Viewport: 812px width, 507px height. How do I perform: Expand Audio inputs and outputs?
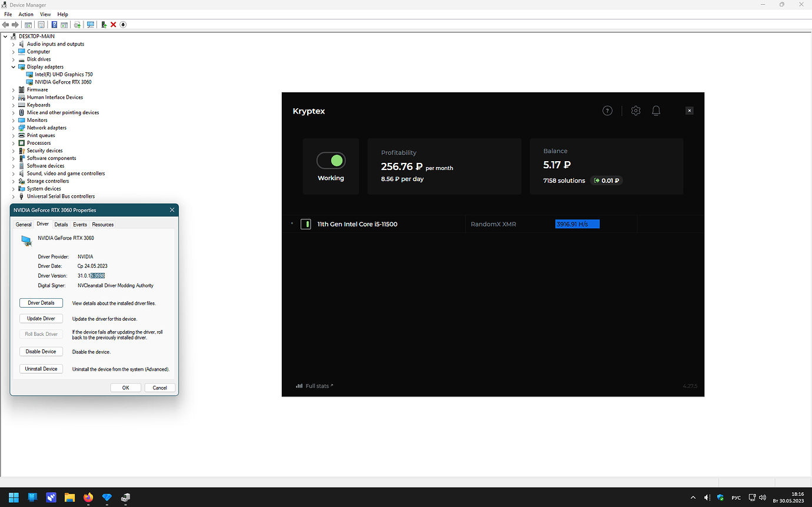pos(14,44)
